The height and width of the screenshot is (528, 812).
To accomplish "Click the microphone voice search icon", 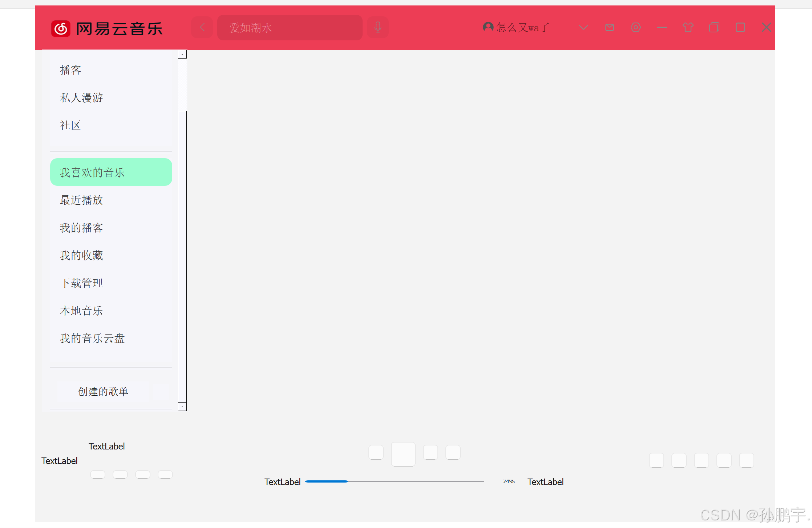I will pos(378,28).
